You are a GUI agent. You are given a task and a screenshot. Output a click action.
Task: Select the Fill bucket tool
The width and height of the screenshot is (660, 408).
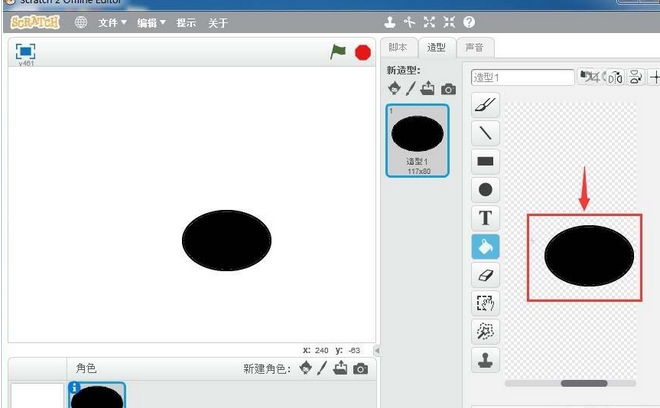click(485, 246)
